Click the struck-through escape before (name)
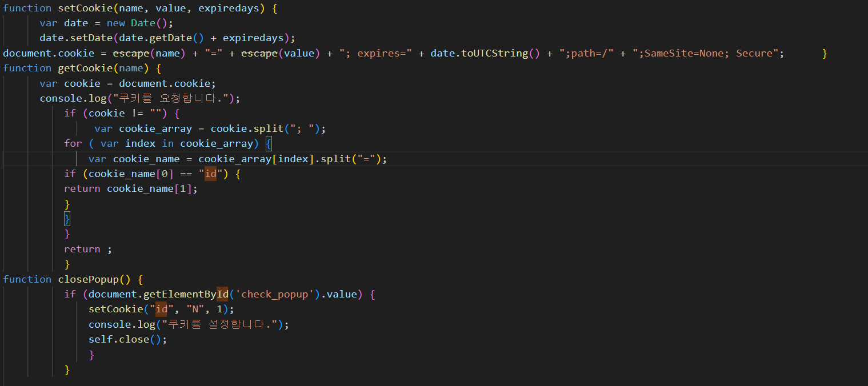Viewport: 868px width, 386px height. [x=131, y=53]
